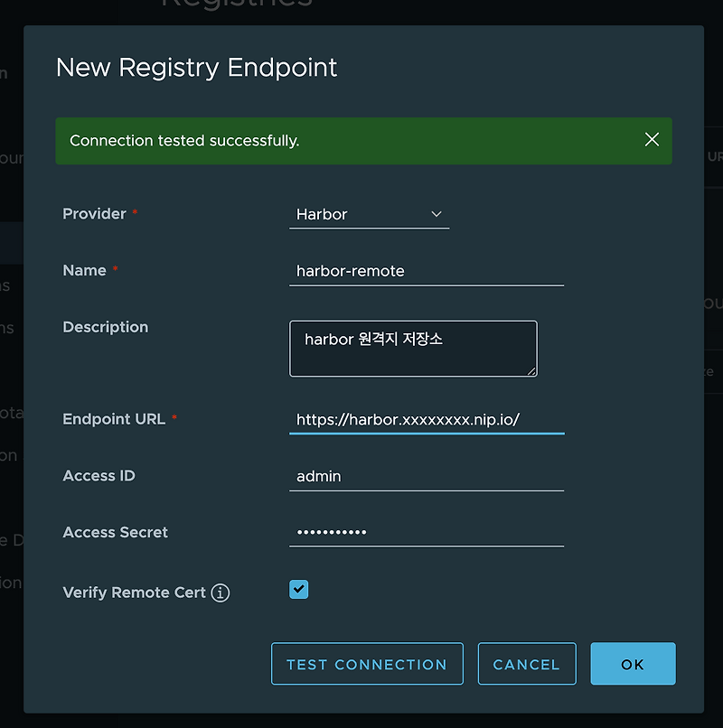Viewport: 723px width, 728px height.
Task: Click the Provider field label
Action: [x=94, y=214]
